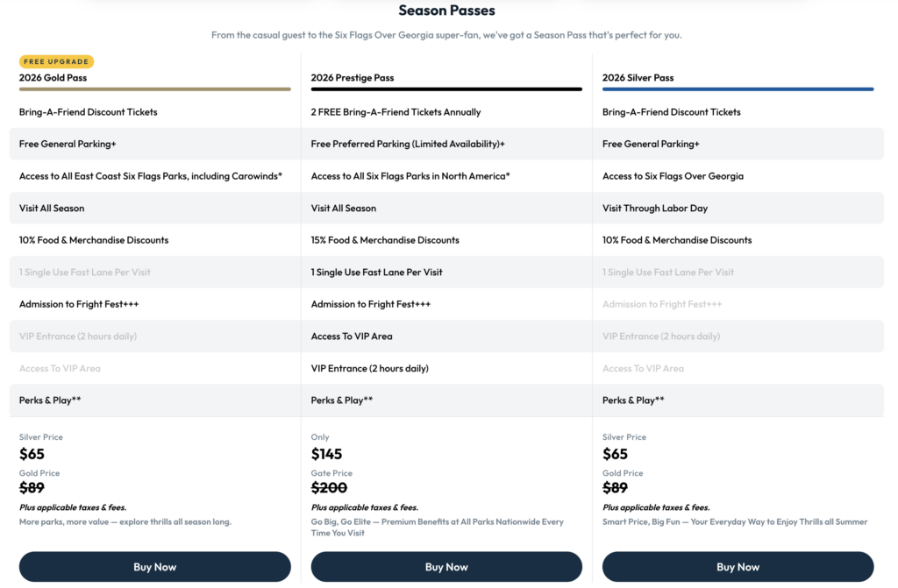Click the Season Passes page title
The width and height of the screenshot is (898, 588).
pyautogui.click(x=448, y=11)
